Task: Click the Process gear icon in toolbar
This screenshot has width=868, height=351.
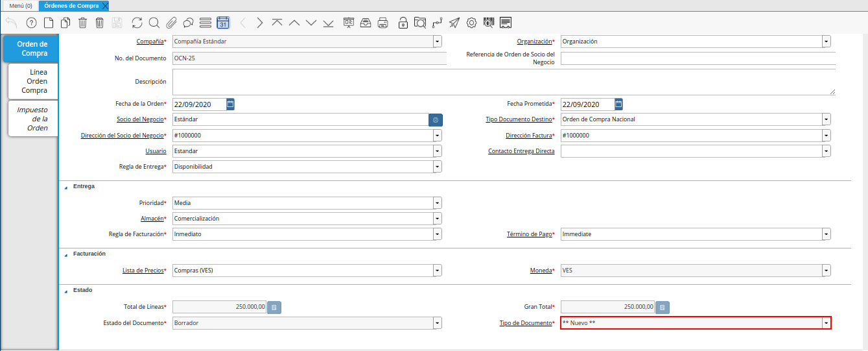Action: (471, 23)
